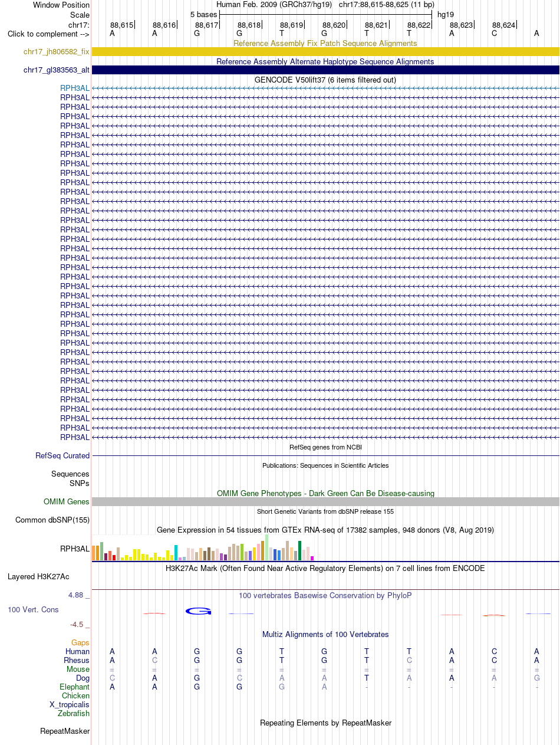Click the 'H3K27Ac Mark' ENCODE track title
The width and height of the screenshot is (560, 745).
tap(325, 569)
